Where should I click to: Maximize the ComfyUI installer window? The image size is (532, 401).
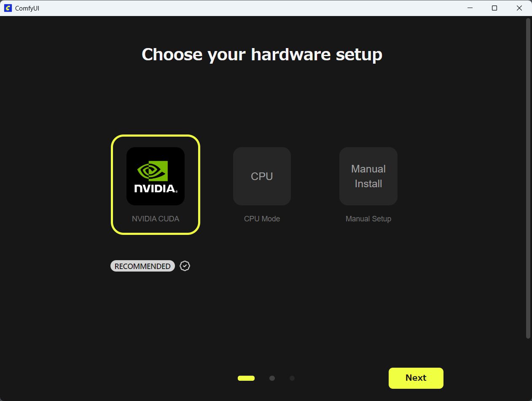click(494, 8)
